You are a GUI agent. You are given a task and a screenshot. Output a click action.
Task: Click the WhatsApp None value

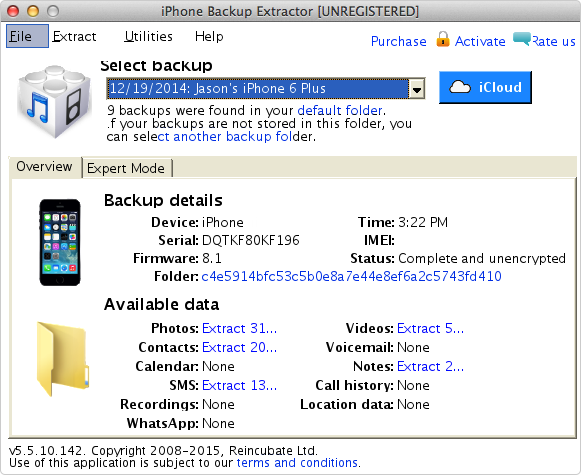point(218,423)
